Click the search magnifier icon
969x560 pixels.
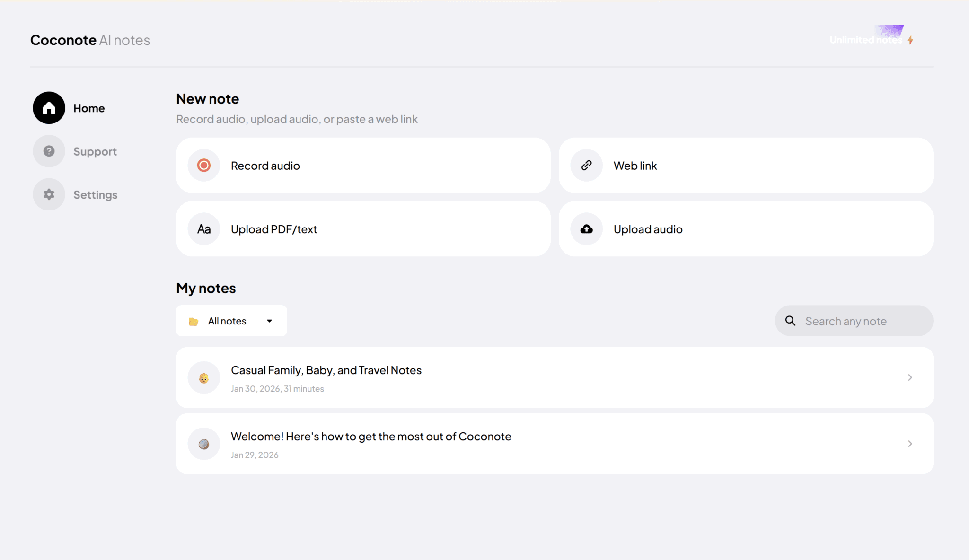point(790,321)
